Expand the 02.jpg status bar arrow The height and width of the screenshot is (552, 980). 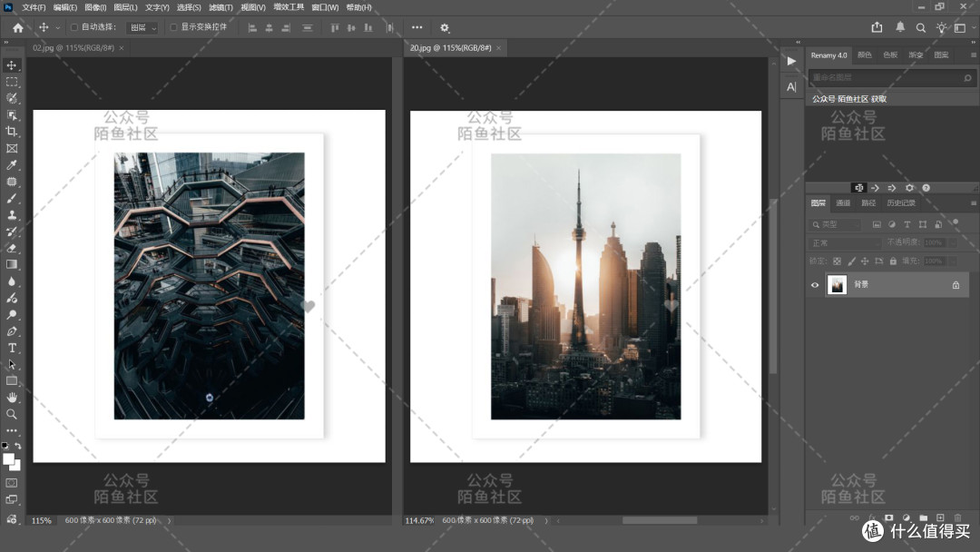pos(169,520)
